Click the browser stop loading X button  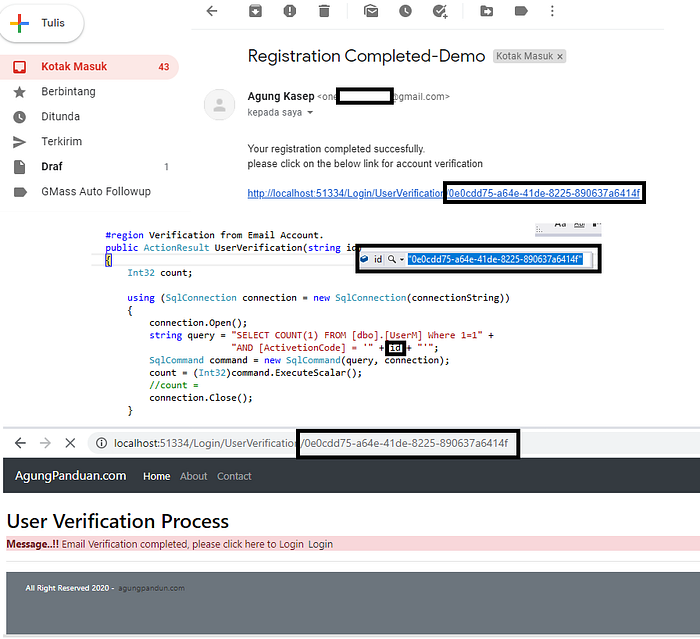click(70, 443)
